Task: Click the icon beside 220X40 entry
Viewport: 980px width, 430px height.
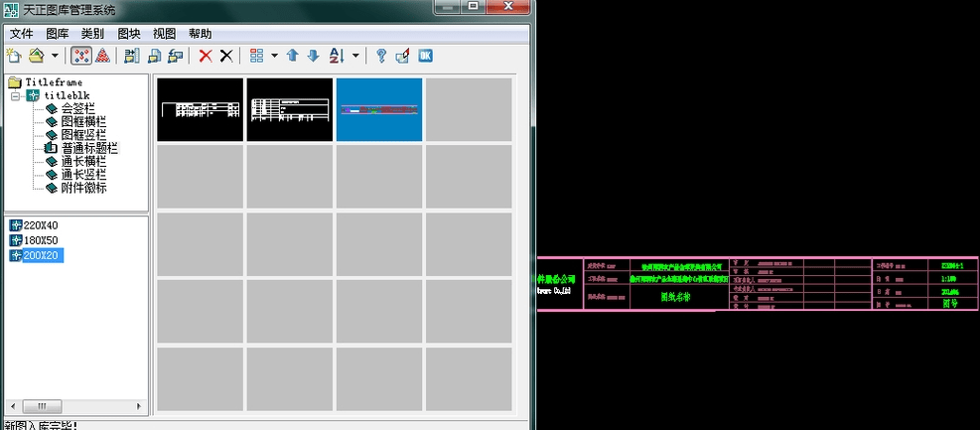Action: pyautogui.click(x=16, y=225)
